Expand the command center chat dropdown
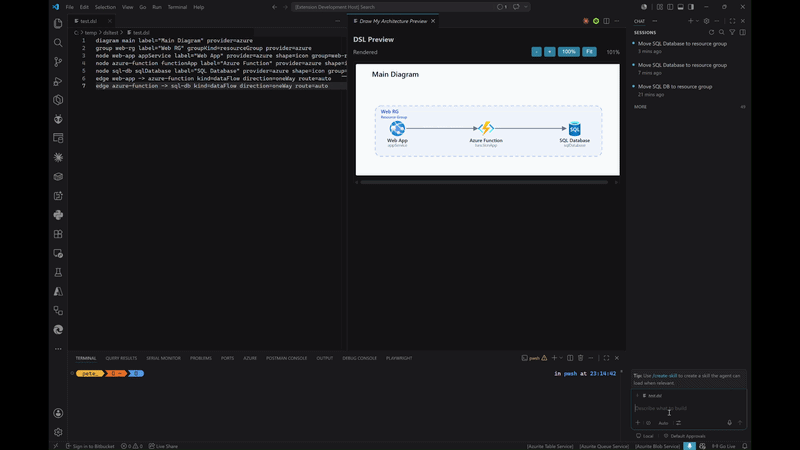Viewport: 800px width, 450px height. [x=526, y=7]
